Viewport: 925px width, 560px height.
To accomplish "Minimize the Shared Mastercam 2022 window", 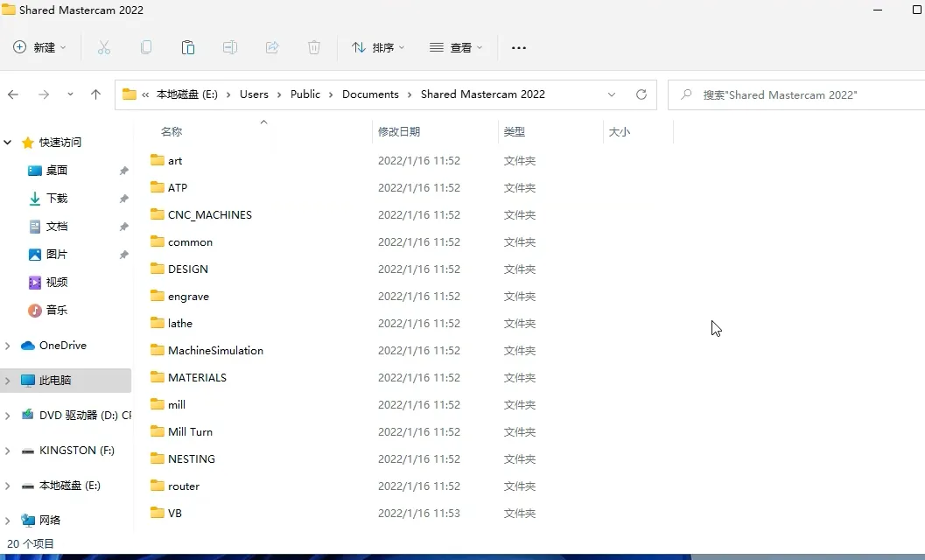I will coord(878,10).
